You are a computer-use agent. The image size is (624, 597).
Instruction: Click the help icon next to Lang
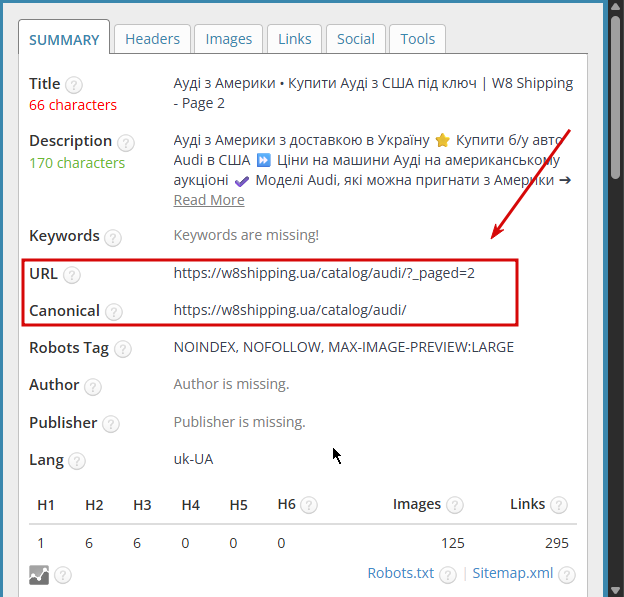click(77, 461)
